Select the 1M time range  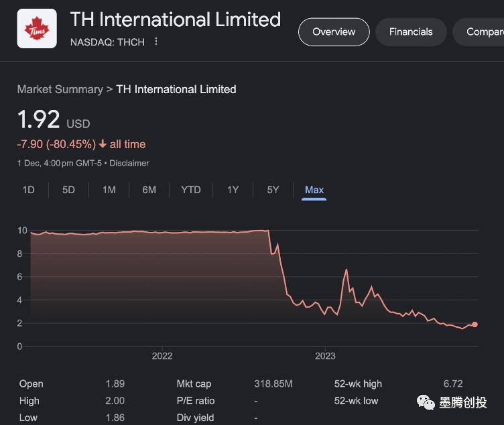click(109, 190)
